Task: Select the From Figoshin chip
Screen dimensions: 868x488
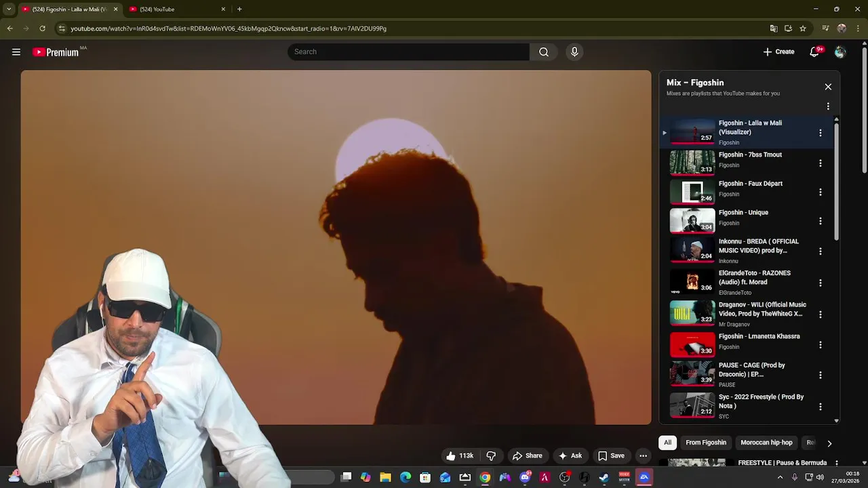Action: (706, 443)
